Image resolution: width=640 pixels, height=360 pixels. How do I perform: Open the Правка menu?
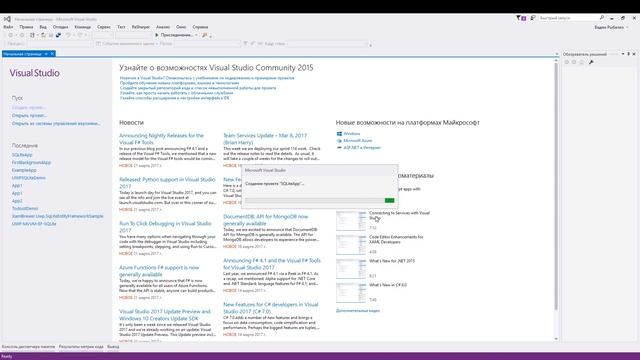click(x=26, y=27)
